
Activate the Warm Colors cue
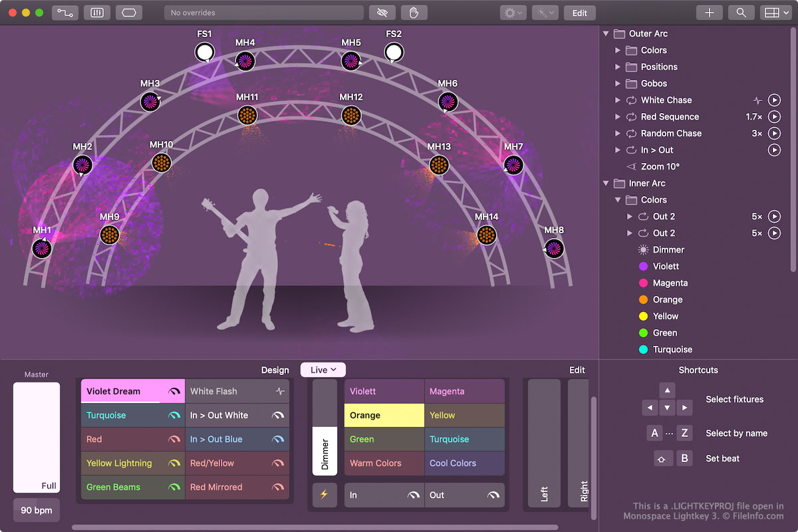point(384,463)
